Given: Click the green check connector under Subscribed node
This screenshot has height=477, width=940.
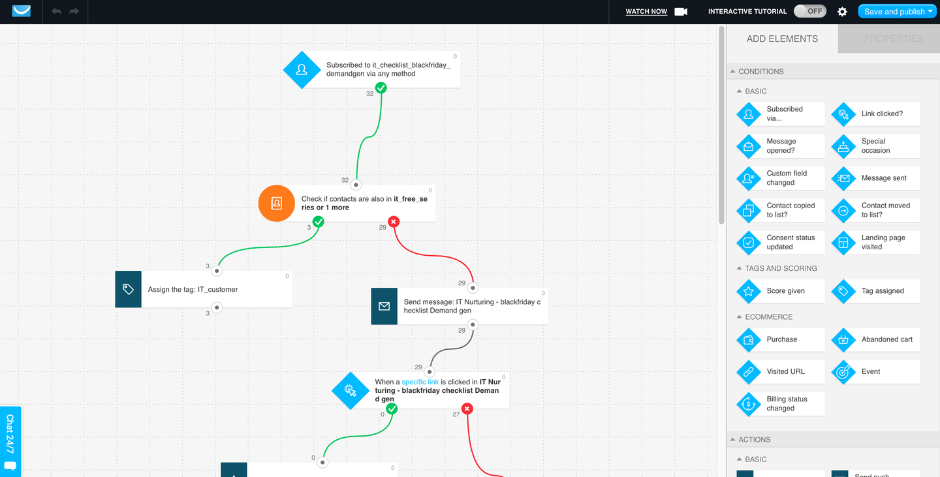Looking at the screenshot, I should pyautogui.click(x=381, y=88).
